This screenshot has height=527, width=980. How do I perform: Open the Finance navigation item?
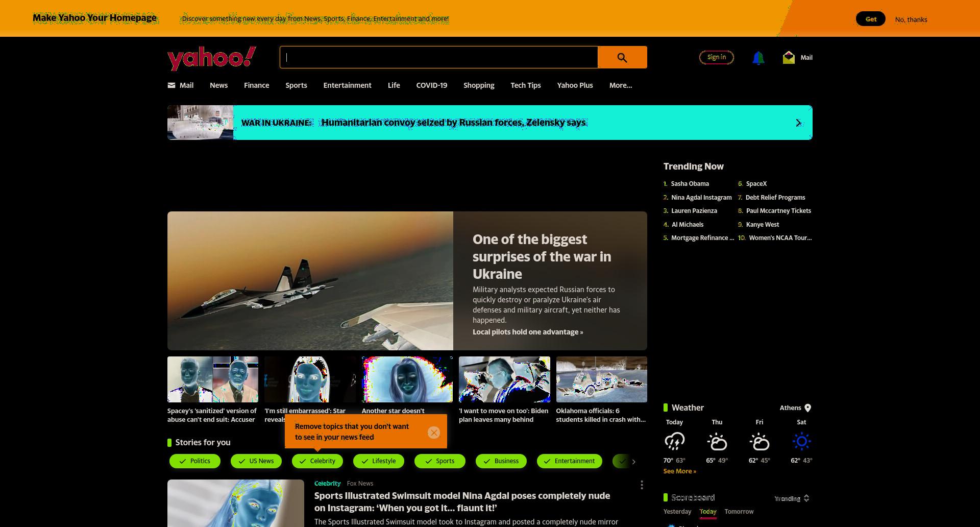coord(257,85)
